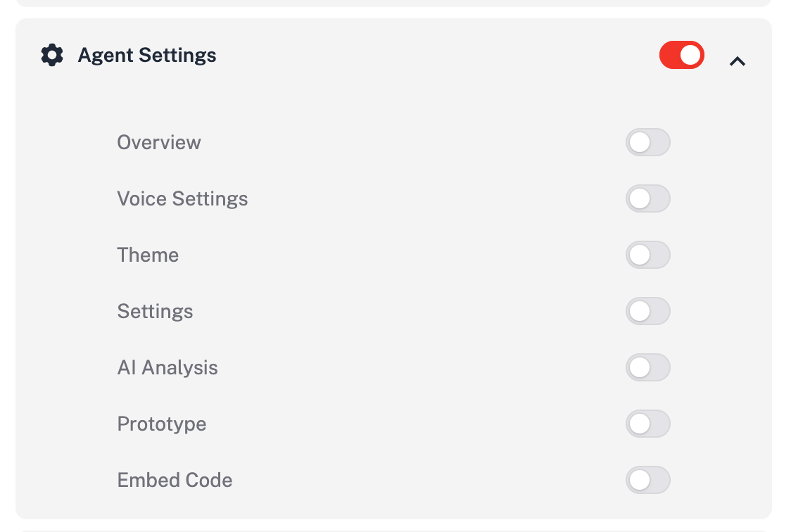The image size is (791, 532).
Task: Enable the Embed Code toggle
Action: (647, 480)
